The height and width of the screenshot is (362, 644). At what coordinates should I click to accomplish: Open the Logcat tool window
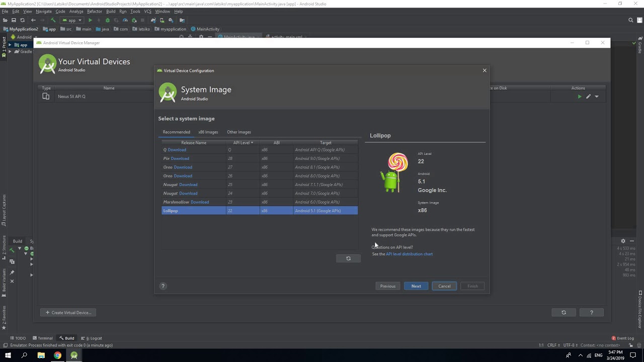point(91,338)
